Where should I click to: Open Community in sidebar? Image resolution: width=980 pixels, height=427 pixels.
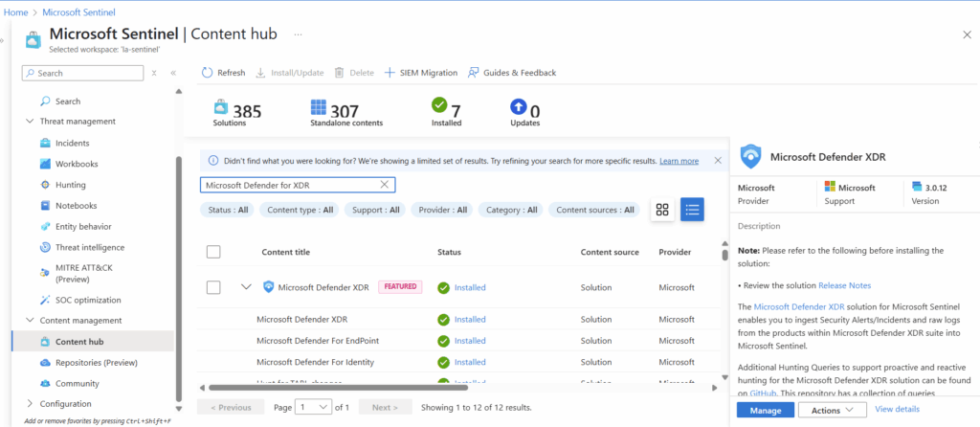pos(77,383)
